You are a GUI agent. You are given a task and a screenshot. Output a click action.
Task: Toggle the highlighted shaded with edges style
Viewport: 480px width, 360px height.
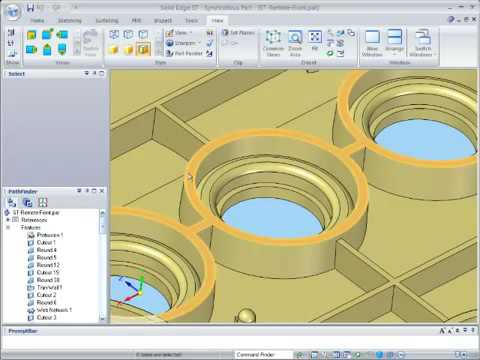(143, 49)
